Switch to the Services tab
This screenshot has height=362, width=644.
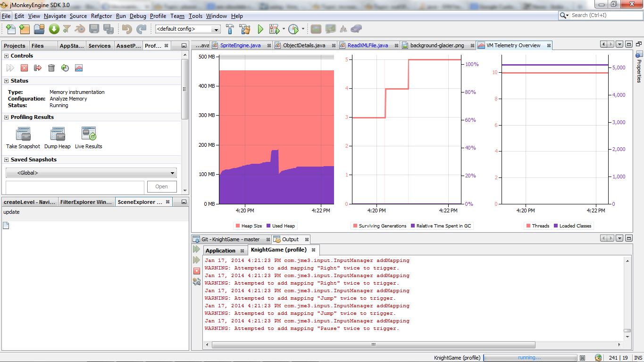pyautogui.click(x=100, y=46)
